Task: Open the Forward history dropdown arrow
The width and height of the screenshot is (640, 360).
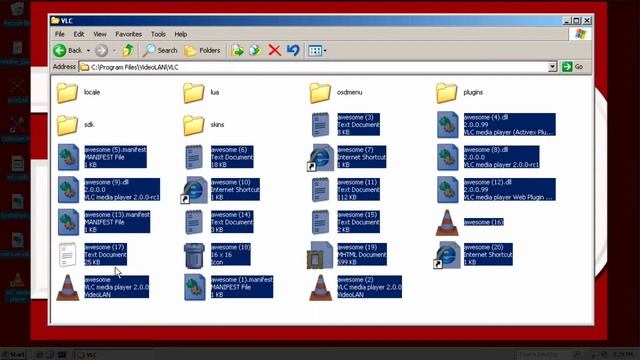Action: [x=114, y=51]
